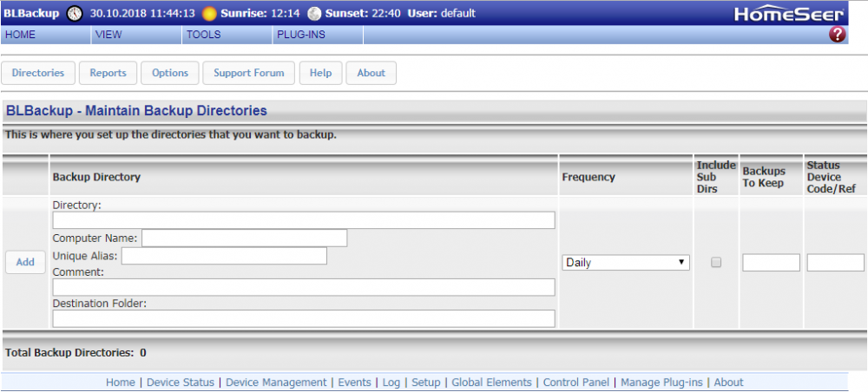Click the sunset moon icon

pos(313,13)
